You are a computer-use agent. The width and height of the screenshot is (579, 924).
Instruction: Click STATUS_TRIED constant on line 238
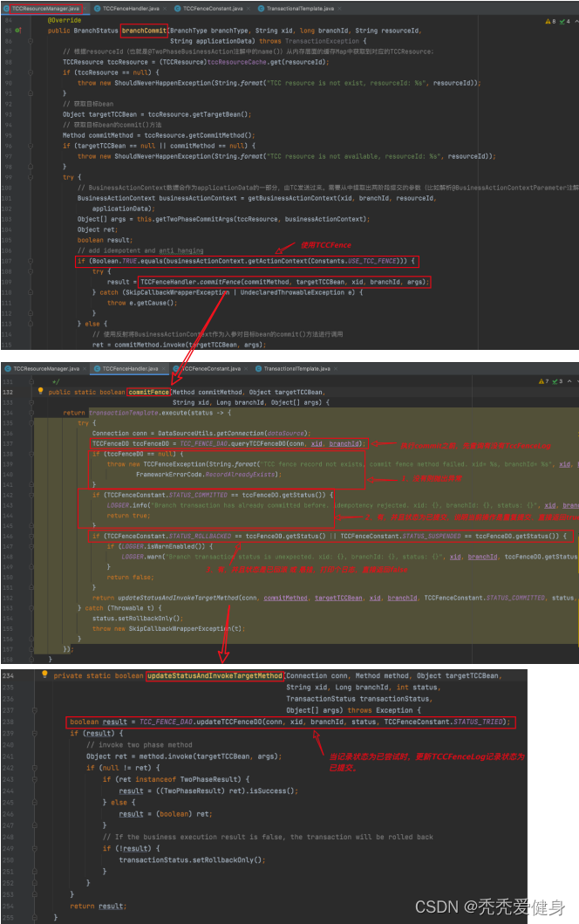(x=480, y=722)
